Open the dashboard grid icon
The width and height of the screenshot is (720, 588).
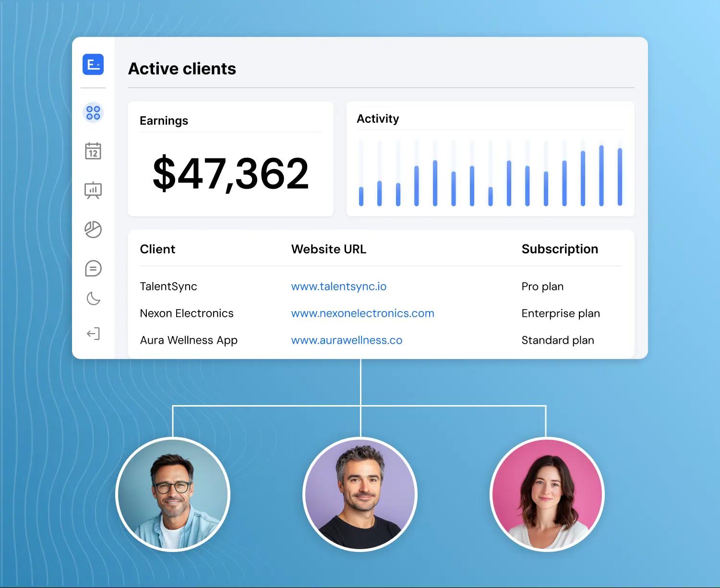pyautogui.click(x=93, y=113)
